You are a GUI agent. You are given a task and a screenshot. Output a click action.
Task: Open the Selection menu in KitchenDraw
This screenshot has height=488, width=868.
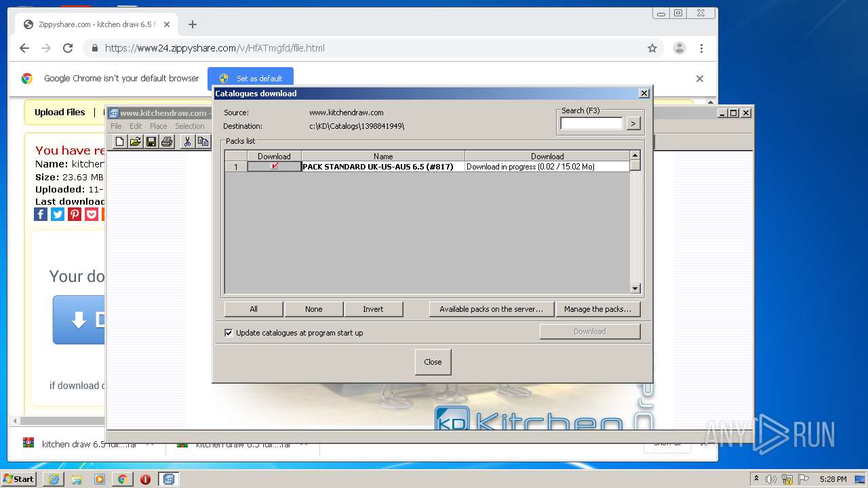click(x=189, y=126)
